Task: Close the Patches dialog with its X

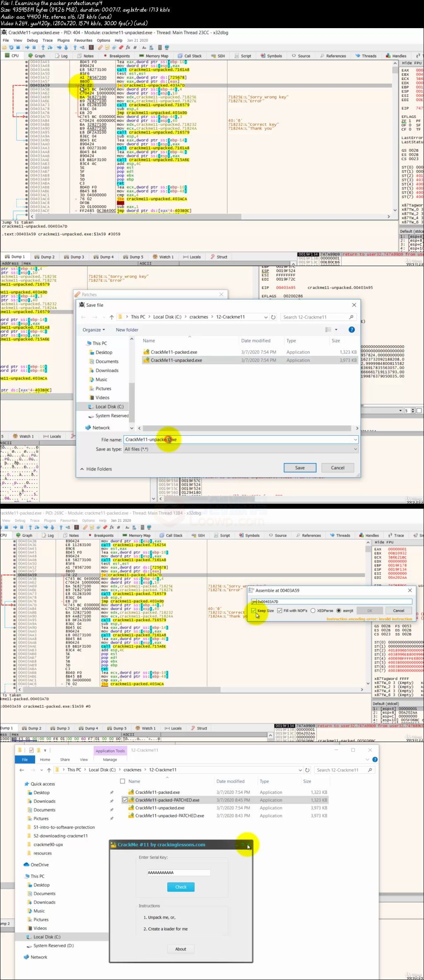Action: pyautogui.click(x=221, y=294)
